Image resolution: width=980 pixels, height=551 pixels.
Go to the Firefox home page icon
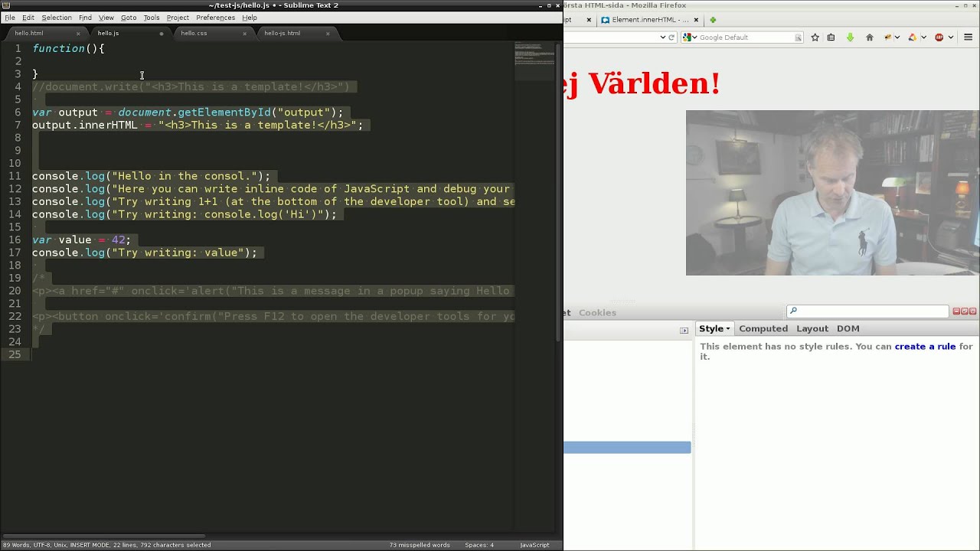click(869, 37)
